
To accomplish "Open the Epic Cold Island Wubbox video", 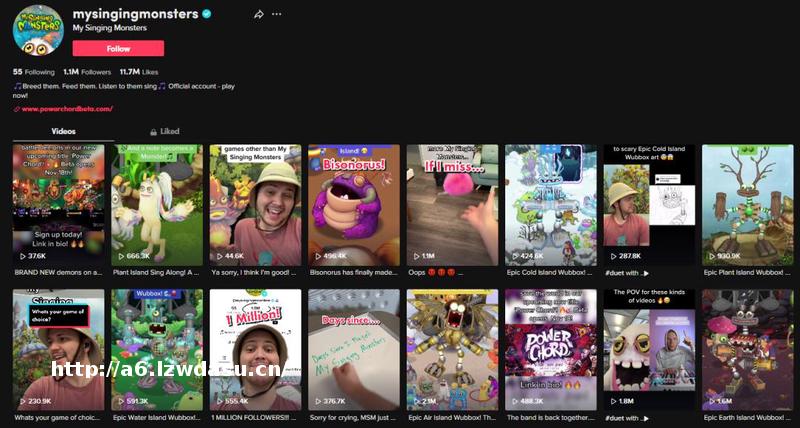I will click(550, 204).
